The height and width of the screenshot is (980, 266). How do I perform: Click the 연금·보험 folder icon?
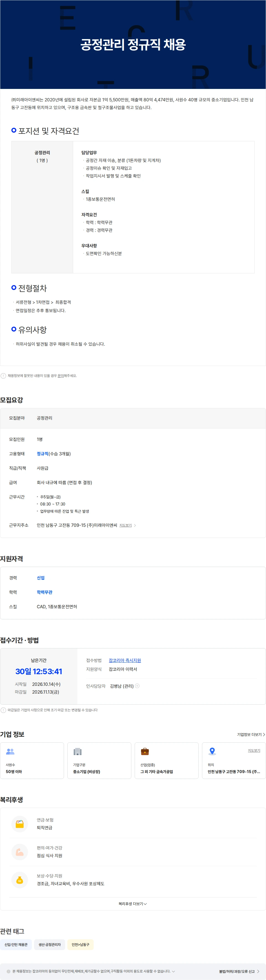click(20, 824)
